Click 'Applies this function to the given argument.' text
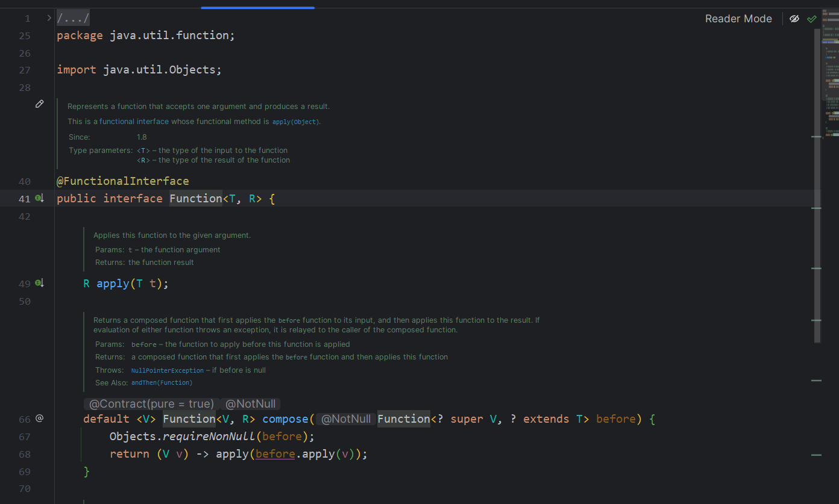Screen dimensions: 839x504 pos(172,235)
